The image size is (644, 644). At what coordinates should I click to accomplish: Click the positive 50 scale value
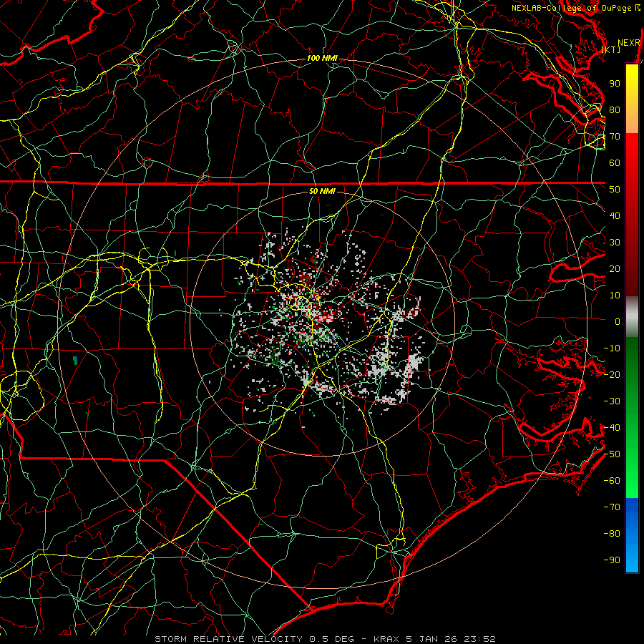coord(615,190)
